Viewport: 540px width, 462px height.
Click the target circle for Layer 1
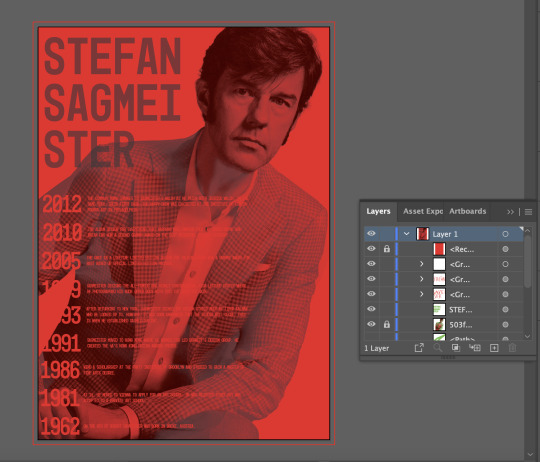(x=505, y=234)
